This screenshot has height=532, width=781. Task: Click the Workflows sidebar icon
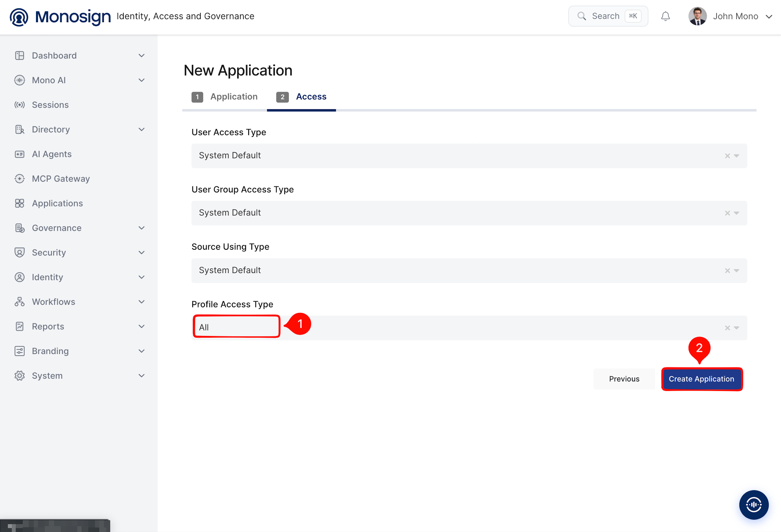click(19, 302)
